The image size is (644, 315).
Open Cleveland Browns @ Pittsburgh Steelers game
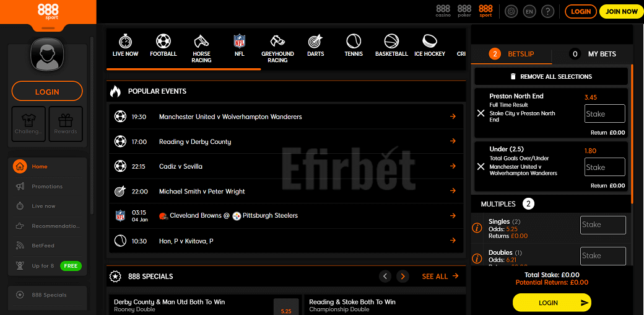[x=286, y=216]
